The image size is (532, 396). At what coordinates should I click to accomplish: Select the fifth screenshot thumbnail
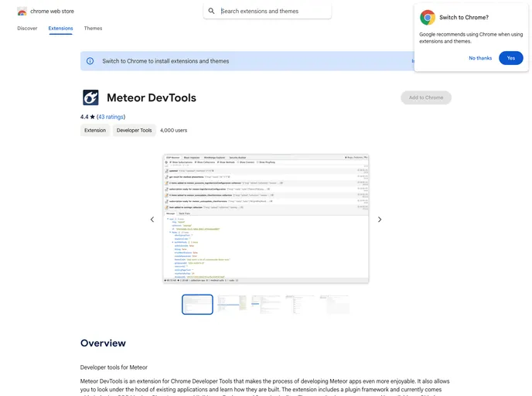click(x=334, y=305)
